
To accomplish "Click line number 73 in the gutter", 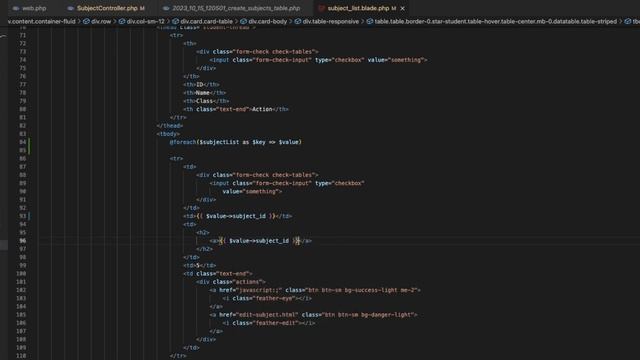I will tap(22, 52).
